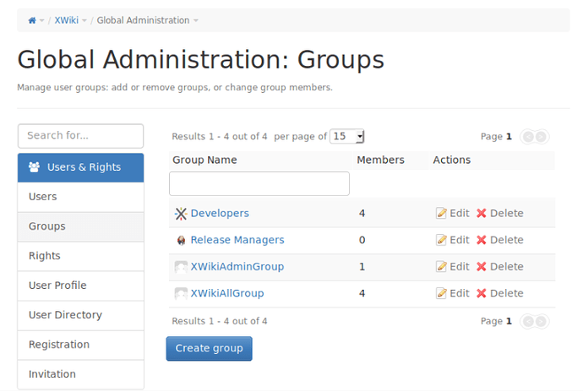Click bottom pagination next page arrow
Image resolution: width=583 pixels, height=392 pixels.
coord(542,321)
